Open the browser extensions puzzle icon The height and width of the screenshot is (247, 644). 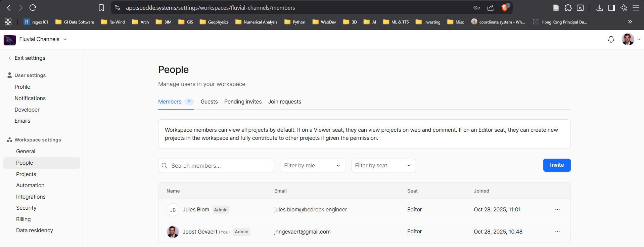click(568, 8)
